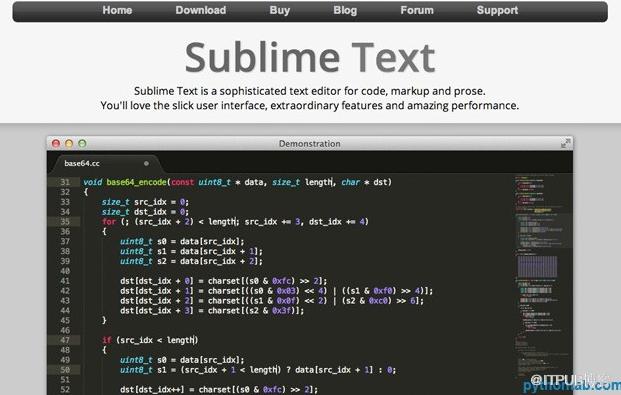
Task: Click green zoom button of Demonstration window
Action: [x=82, y=143]
